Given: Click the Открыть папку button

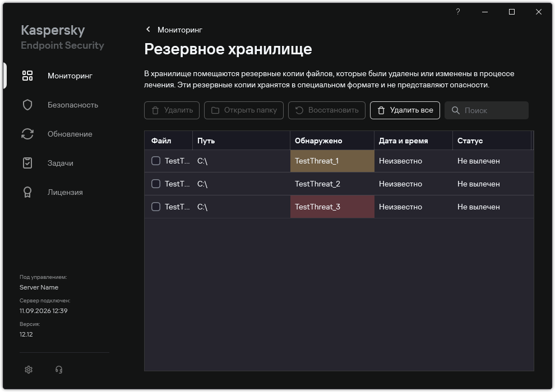Looking at the screenshot, I should tap(244, 110).
